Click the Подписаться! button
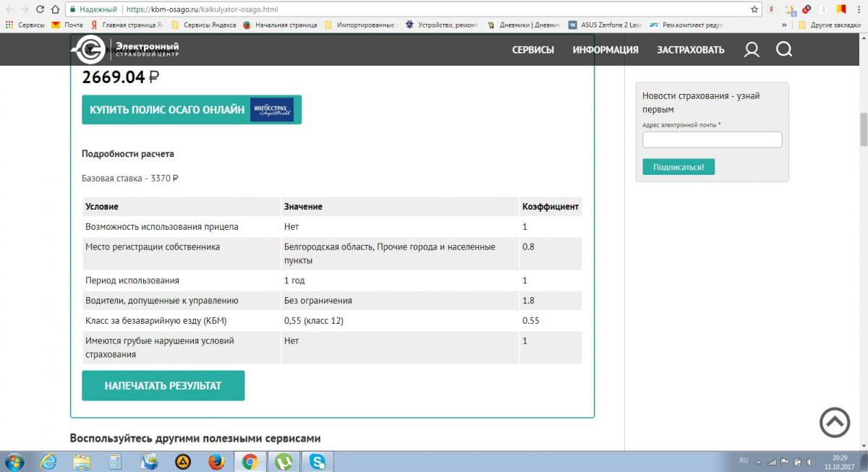The width and height of the screenshot is (868, 472). 678,167
